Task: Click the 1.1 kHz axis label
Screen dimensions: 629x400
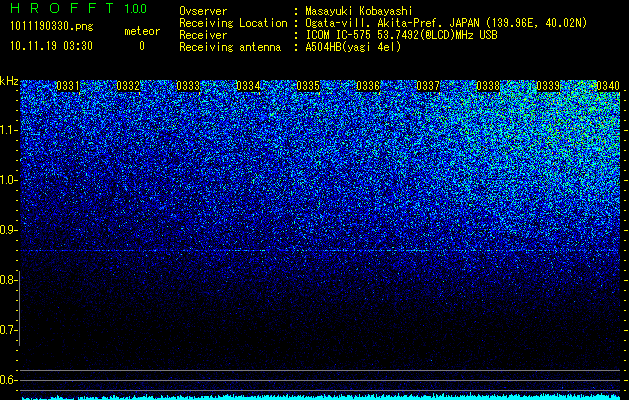Action: point(8,130)
